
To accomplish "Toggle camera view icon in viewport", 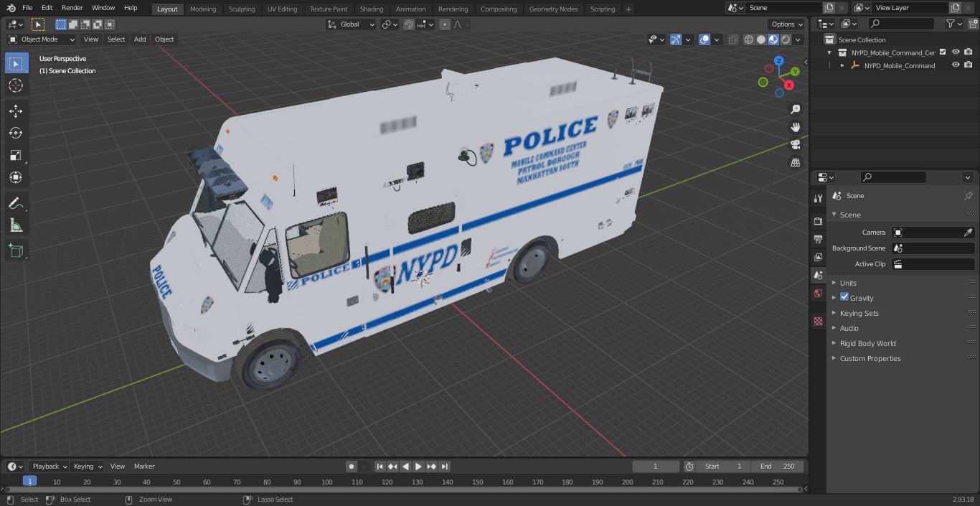I will click(795, 145).
